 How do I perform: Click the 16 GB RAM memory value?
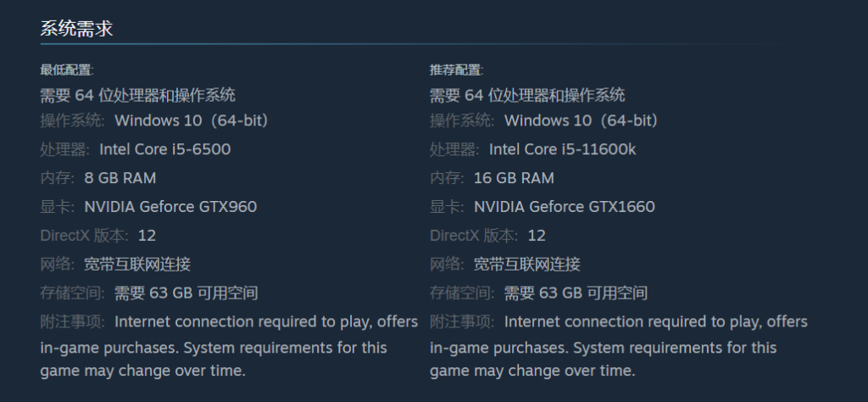(514, 178)
